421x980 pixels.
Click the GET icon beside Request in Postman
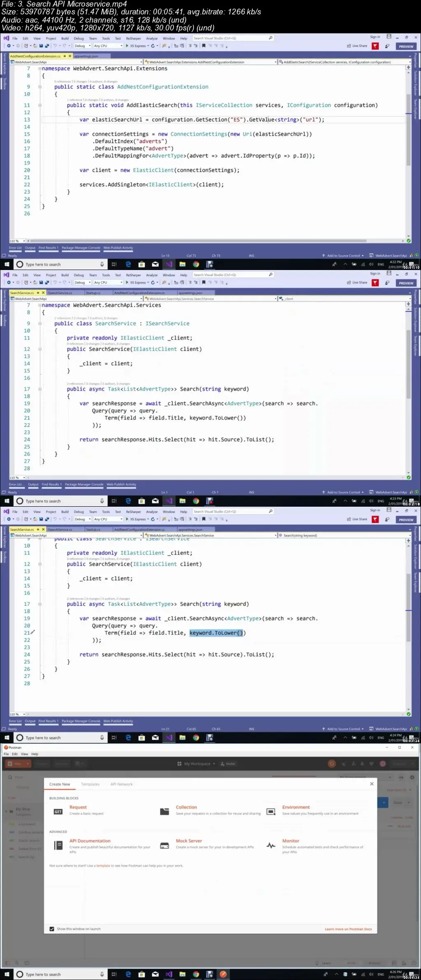[58, 811]
